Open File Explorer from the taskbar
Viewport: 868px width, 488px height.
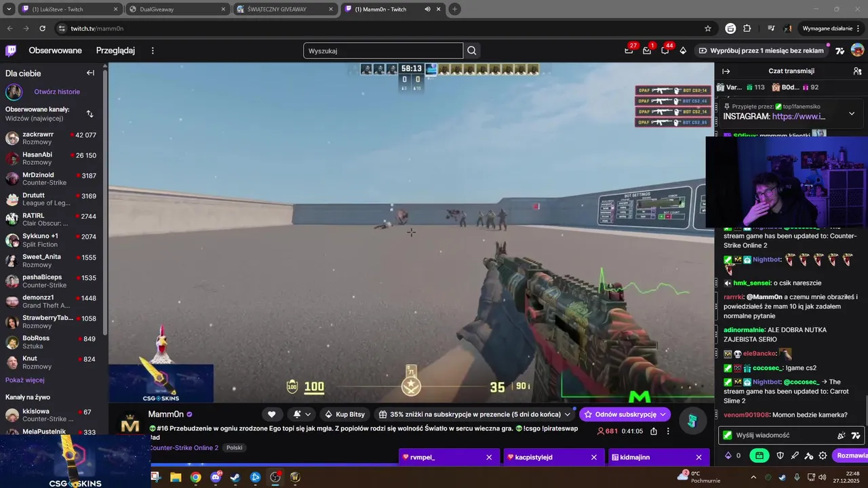(x=176, y=477)
